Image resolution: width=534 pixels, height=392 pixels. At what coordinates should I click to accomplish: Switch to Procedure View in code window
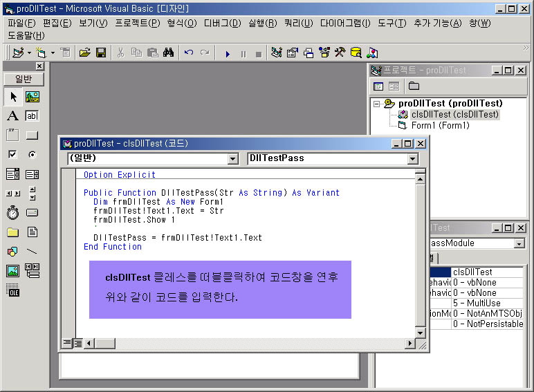coord(67,343)
